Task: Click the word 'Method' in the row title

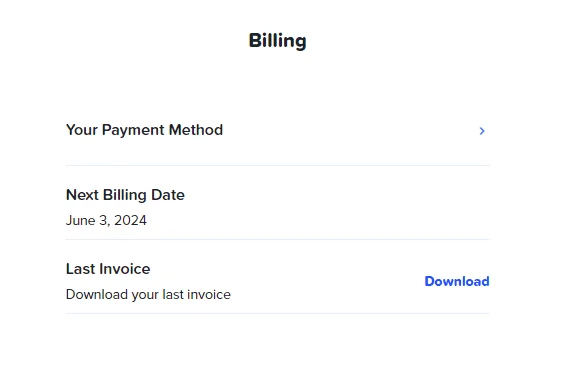Action: click(x=195, y=130)
